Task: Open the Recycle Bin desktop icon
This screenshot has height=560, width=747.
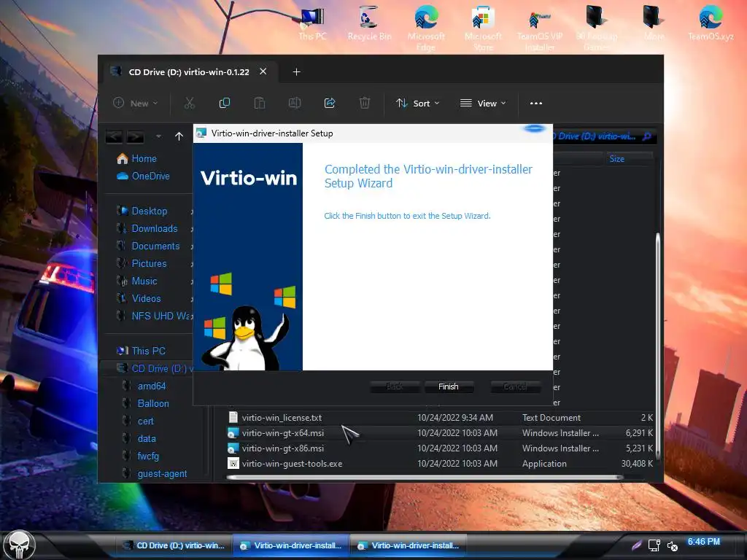Action: [x=369, y=24]
